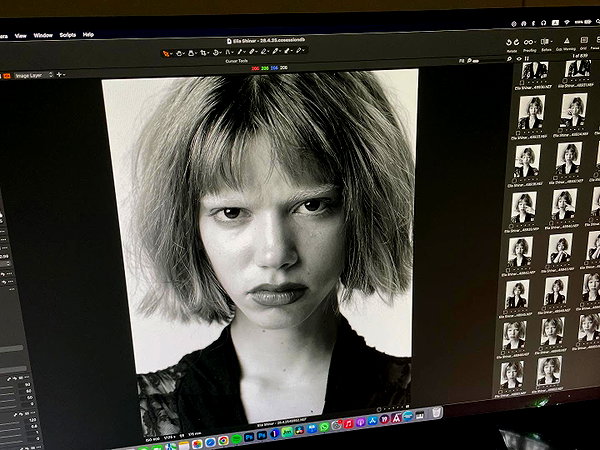The image size is (600, 450).
Task: Click the viewer zoom magnifier icon
Action: [469, 61]
